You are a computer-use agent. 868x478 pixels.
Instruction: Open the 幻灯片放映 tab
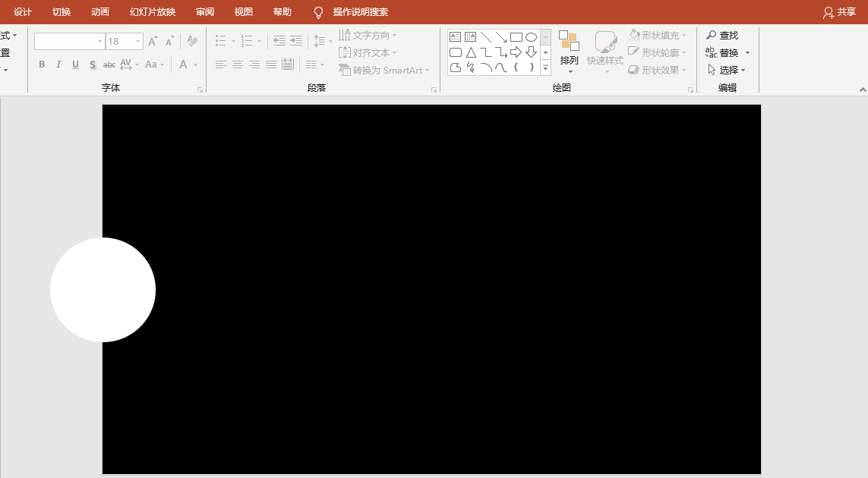[x=153, y=12]
